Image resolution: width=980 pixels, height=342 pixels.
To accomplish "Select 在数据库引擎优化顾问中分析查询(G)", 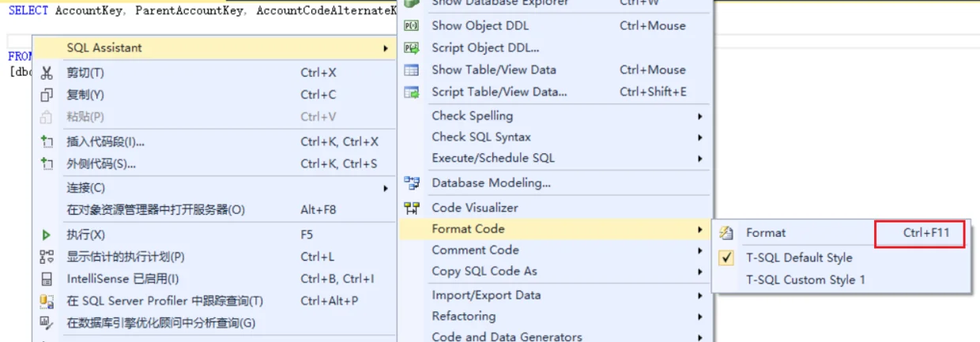I will pos(214,323).
